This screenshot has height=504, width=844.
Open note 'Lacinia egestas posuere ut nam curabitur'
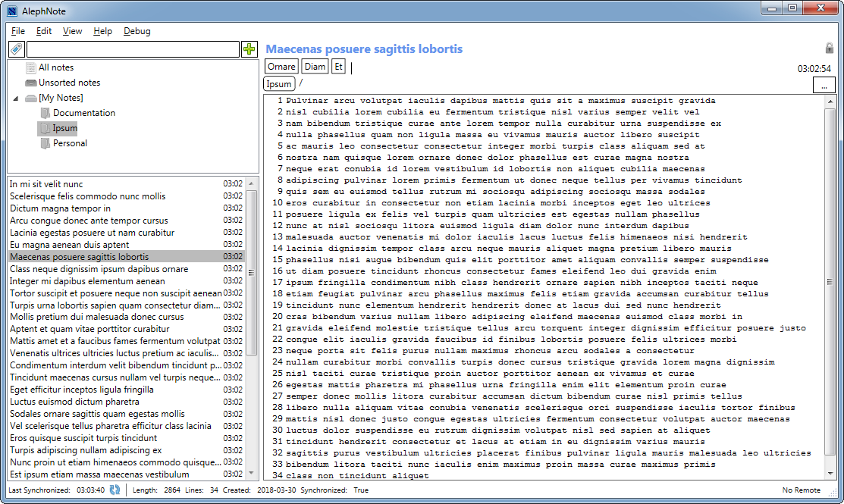point(126,233)
